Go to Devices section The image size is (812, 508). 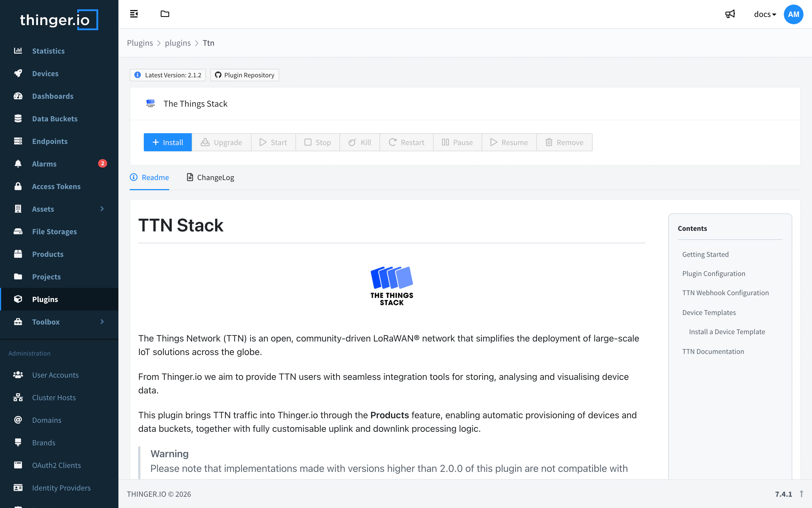(x=59, y=73)
